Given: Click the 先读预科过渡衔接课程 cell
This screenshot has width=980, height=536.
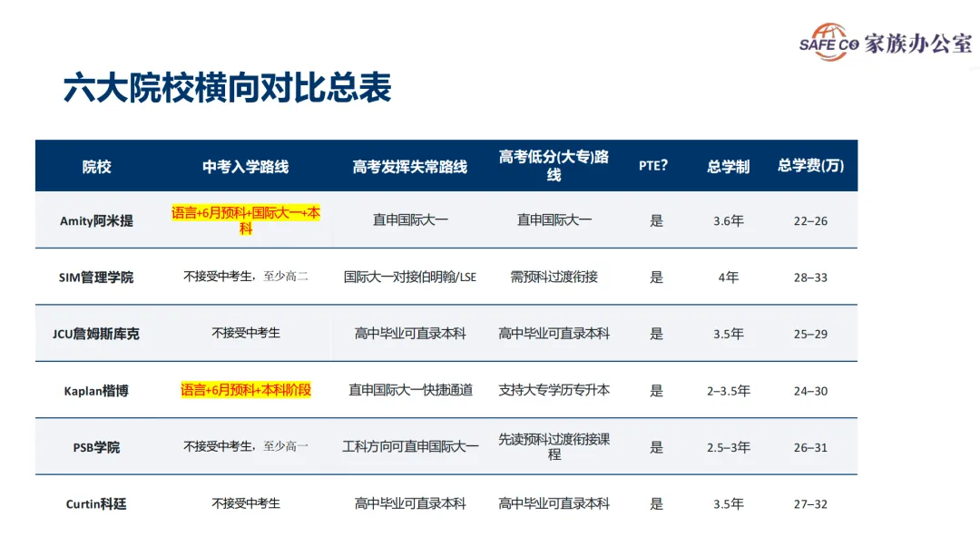Looking at the screenshot, I should tap(554, 446).
